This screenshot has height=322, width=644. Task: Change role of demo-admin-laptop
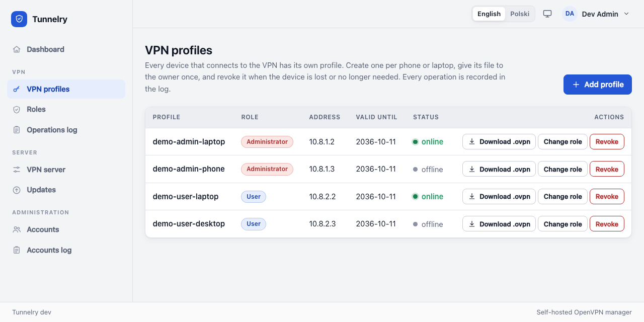(x=562, y=141)
